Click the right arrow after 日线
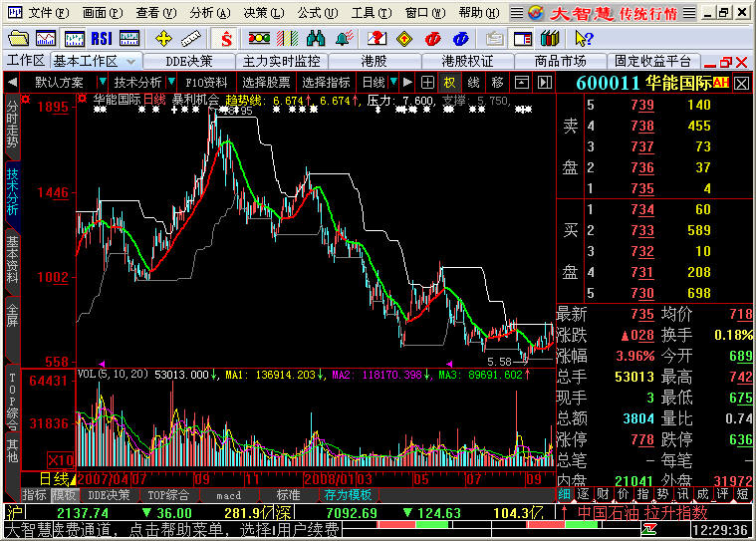 click(x=407, y=83)
